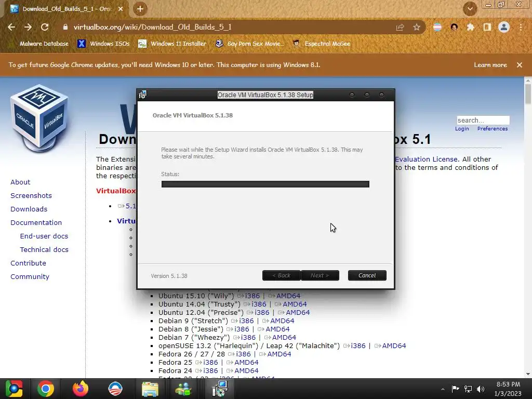
Task: Open Windows 11 Installer bookmark
Action: pos(172,44)
